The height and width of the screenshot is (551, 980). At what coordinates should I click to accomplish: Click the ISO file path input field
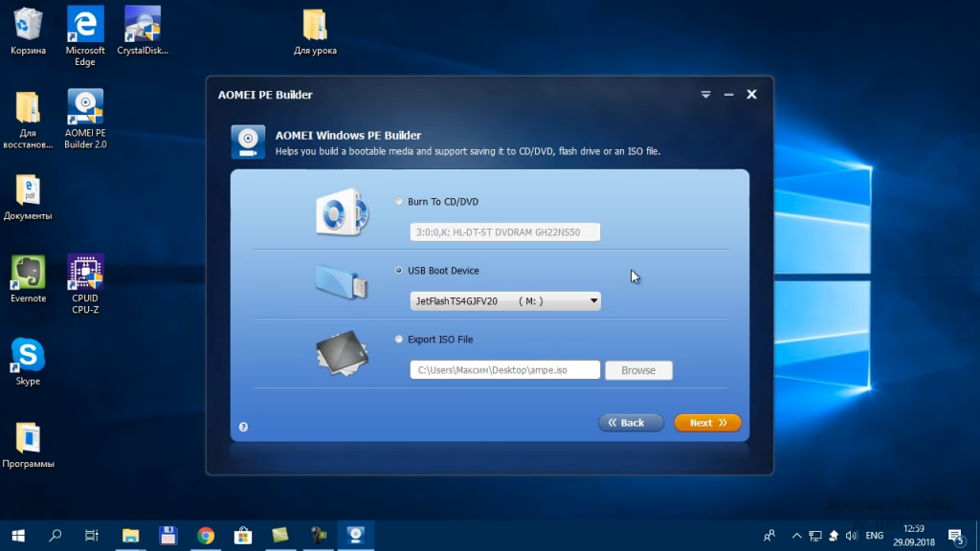[x=505, y=370]
